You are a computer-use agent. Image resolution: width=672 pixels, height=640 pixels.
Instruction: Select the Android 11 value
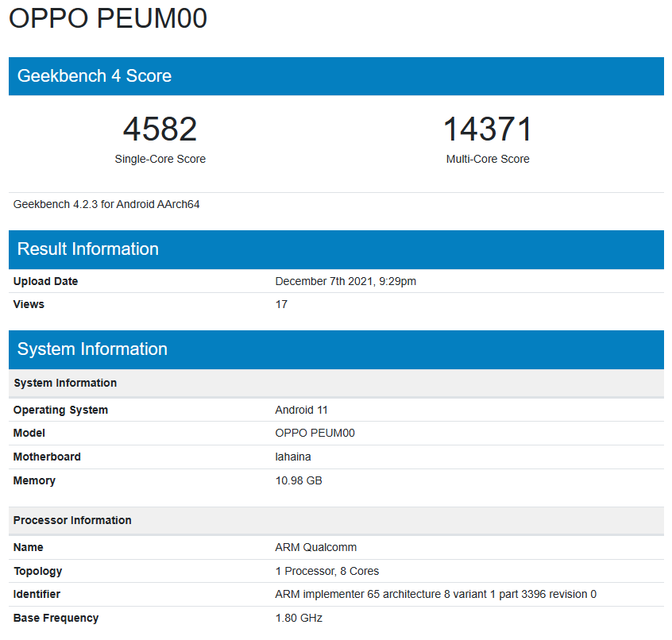[301, 410]
